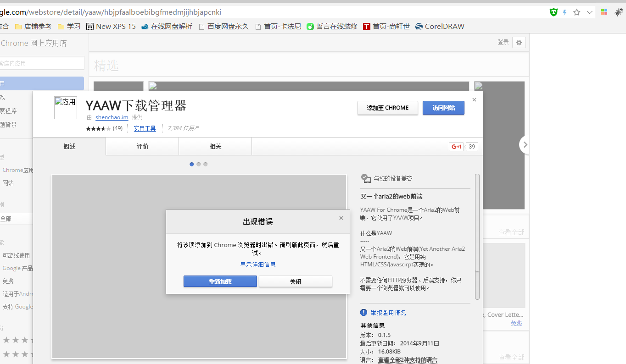Image resolution: width=626 pixels, height=364 pixels.
Task: Click the 查看全部 link beside the gray banner
Action: (511, 232)
